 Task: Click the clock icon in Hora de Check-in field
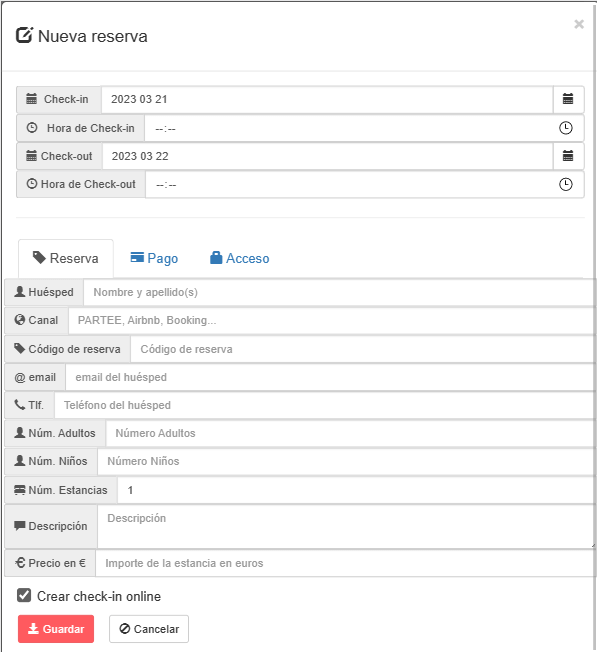click(565, 128)
